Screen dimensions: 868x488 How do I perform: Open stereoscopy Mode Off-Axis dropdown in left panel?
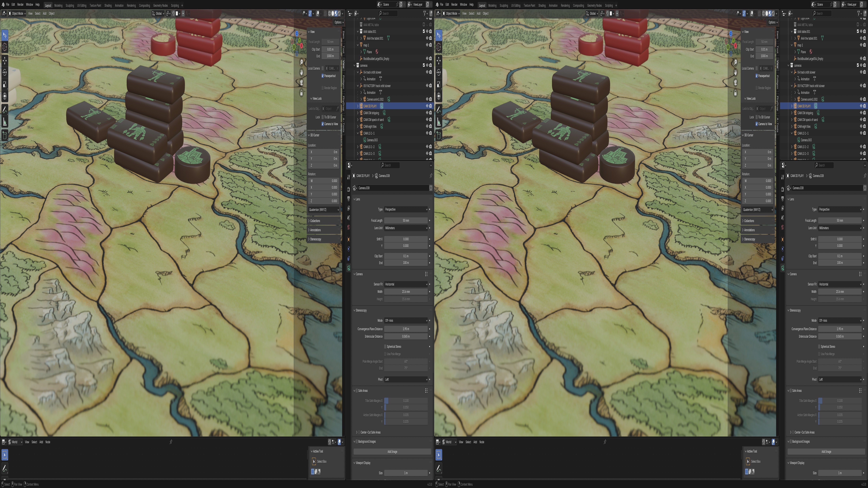pos(406,321)
